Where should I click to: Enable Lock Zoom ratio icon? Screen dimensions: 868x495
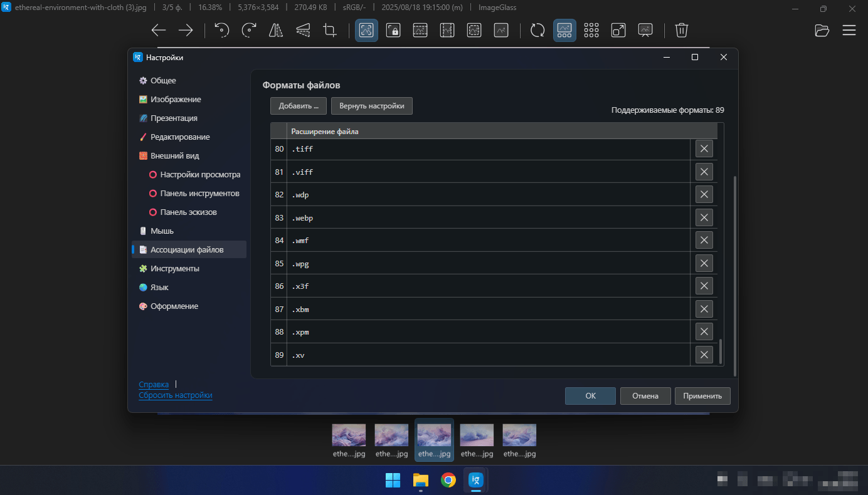pyautogui.click(x=393, y=30)
